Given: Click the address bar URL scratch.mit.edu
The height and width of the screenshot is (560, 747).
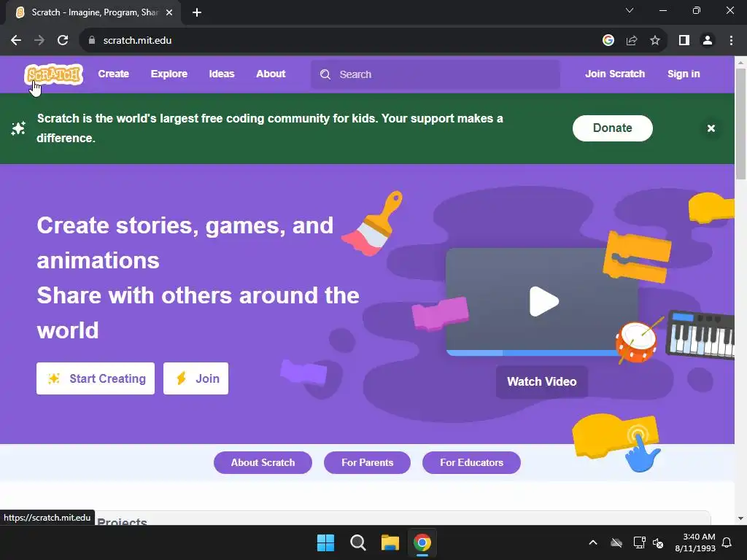Looking at the screenshot, I should point(137,41).
